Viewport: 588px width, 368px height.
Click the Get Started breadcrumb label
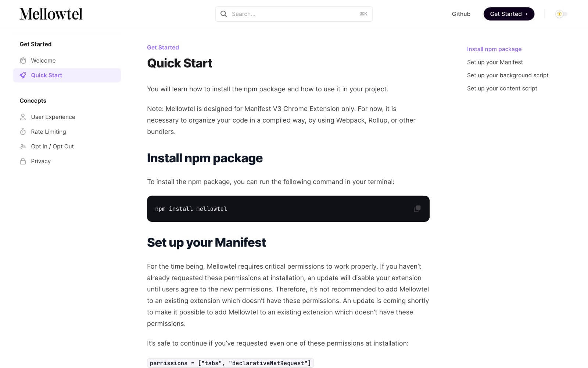pos(163,47)
